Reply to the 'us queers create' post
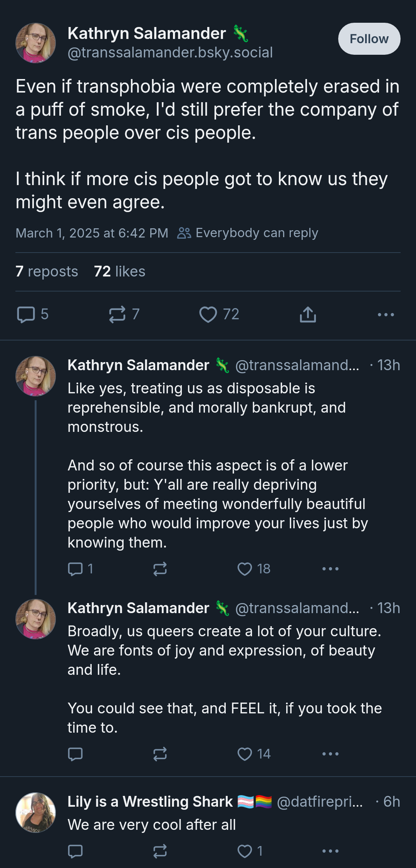 (75, 754)
